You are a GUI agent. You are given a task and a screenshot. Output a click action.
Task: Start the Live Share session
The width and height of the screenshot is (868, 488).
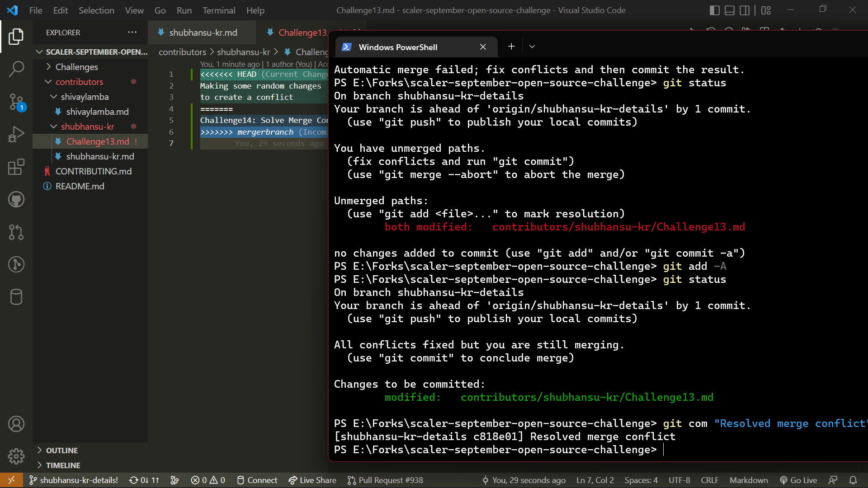coord(312,480)
